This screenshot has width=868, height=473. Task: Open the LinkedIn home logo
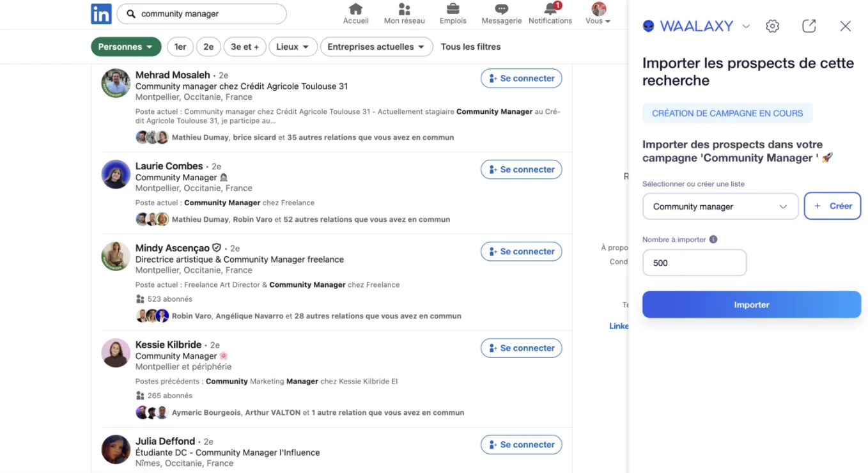101,13
